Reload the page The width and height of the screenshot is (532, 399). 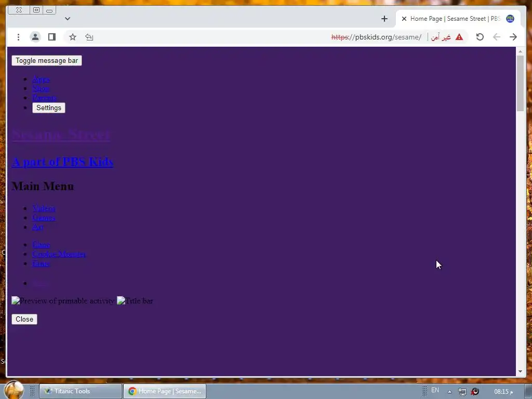[480, 37]
